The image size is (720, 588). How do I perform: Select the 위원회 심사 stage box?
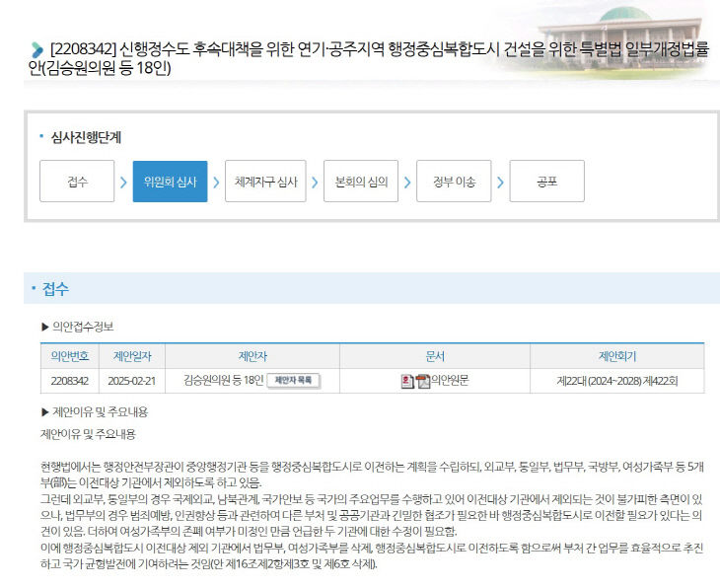pos(170,181)
